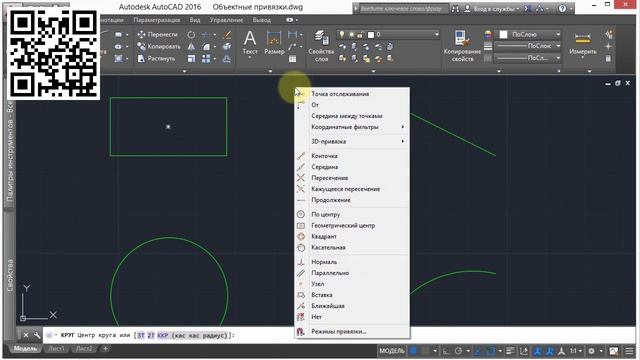Switch to the Вывод ribbon tab
The height and width of the screenshot is (360, 640).
[x=262, y=20]
